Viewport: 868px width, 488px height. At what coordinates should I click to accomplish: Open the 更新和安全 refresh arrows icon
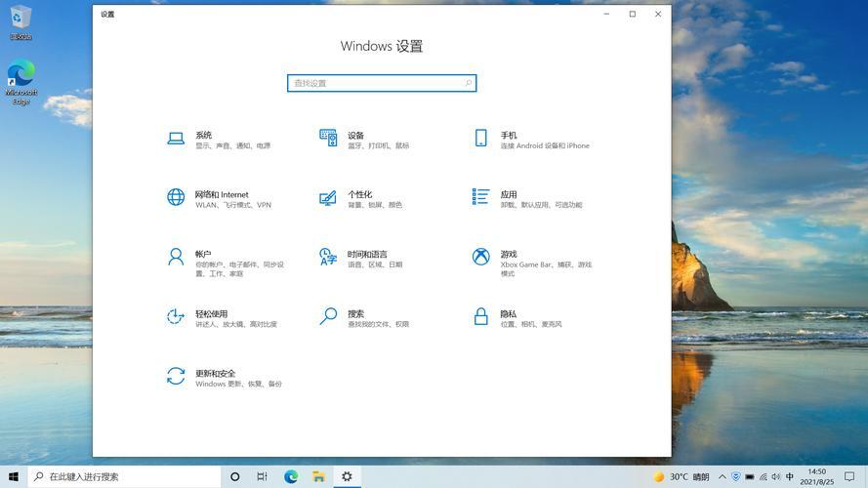[x=176, y=376]
